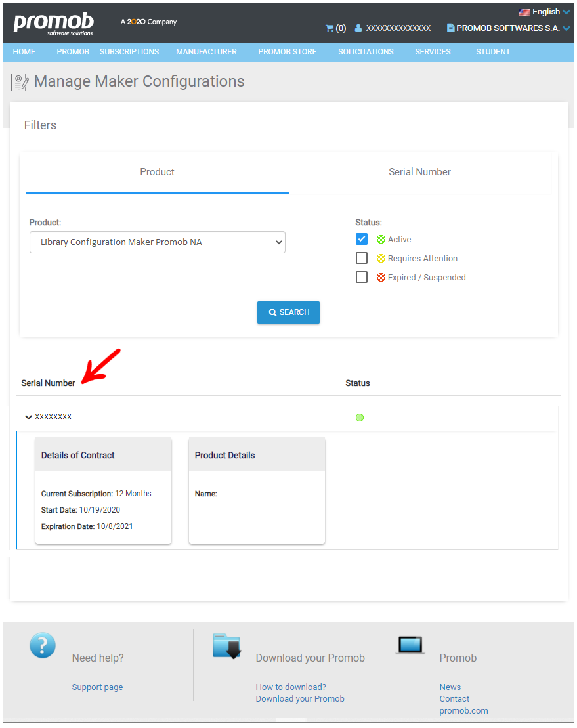Screen dimensions: 577x728
Task: Check the Expired / Suspended checkbox
Action: tap(362, 277)
